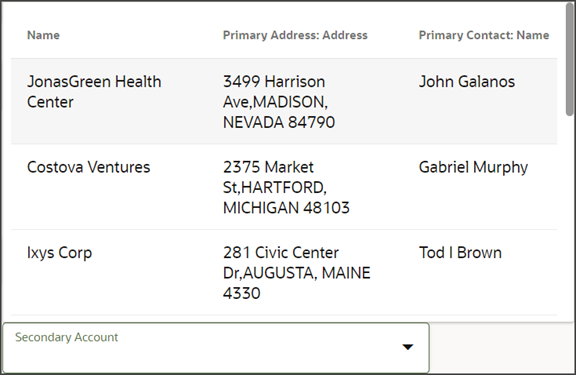The image size is (576, 375).
Task: Select the JonasGreen Health Center row
Action: click(x=284, y=101)
